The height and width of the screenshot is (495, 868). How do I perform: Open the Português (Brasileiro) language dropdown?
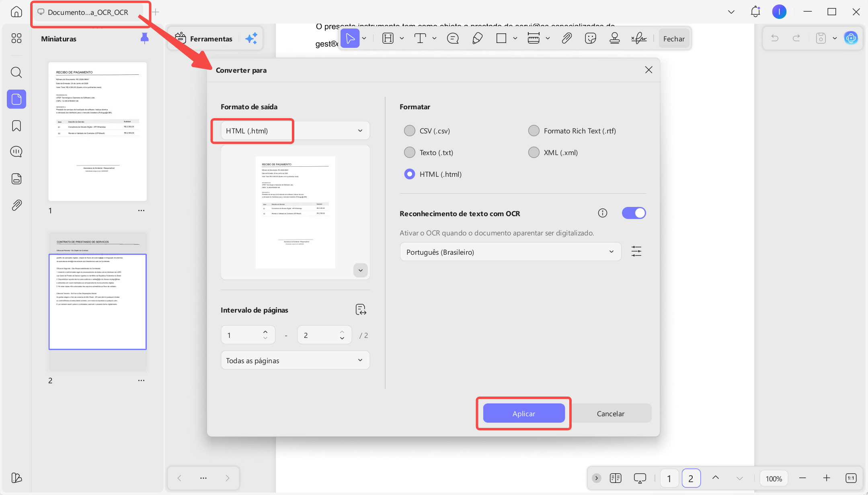pyautogui.click(x=511, y=252)
